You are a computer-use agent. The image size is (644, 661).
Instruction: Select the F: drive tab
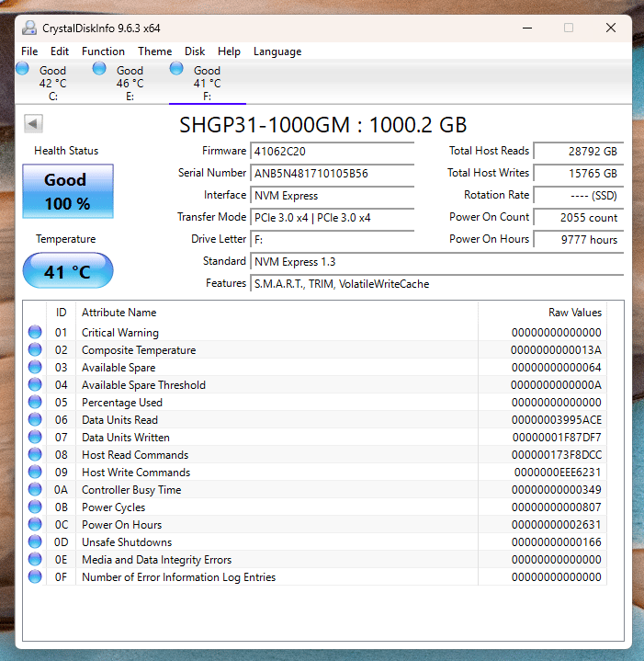208,83
